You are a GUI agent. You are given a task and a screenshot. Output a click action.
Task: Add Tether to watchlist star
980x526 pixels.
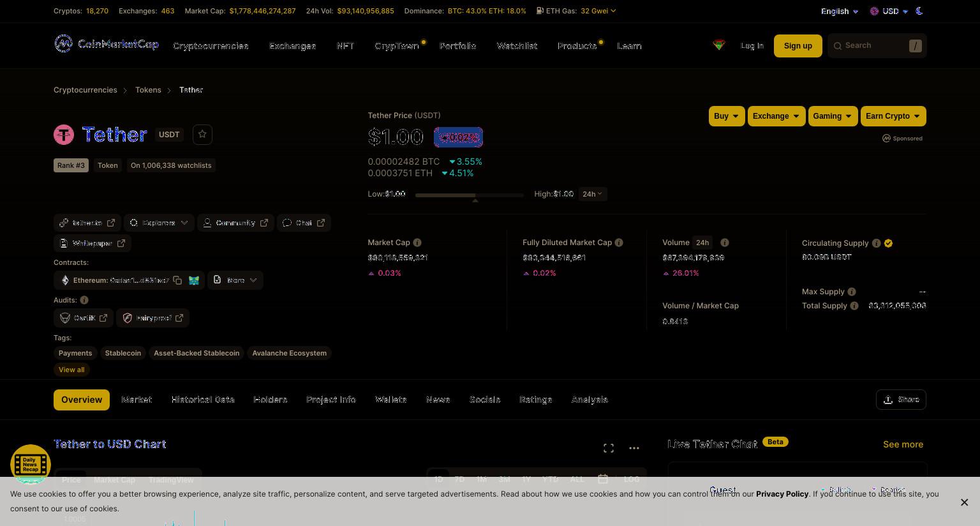[x=202, y=134]
